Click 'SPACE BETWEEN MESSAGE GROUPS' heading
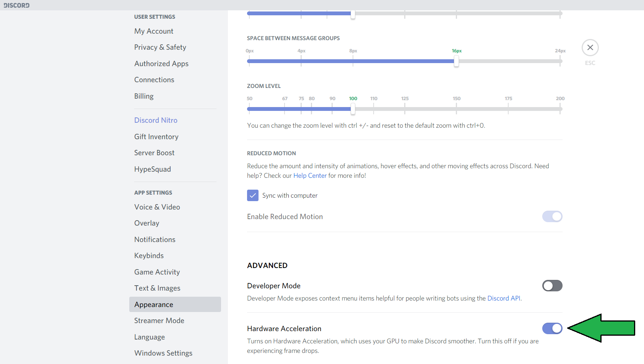The height and width of the screenshot is (364, 644). tap(293, 38)
